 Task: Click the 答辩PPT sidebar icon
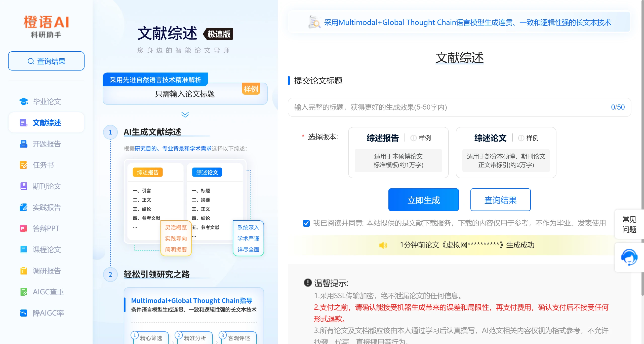(23, 228)
